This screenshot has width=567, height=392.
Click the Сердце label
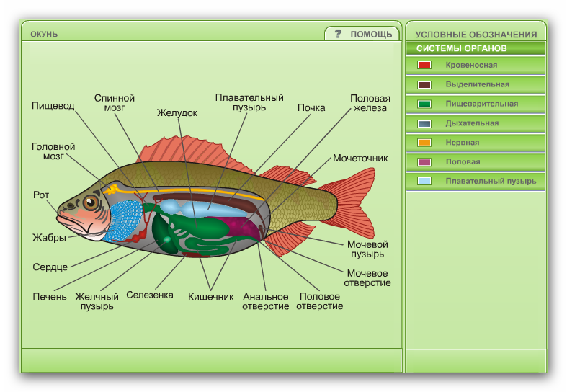[50, 267]
